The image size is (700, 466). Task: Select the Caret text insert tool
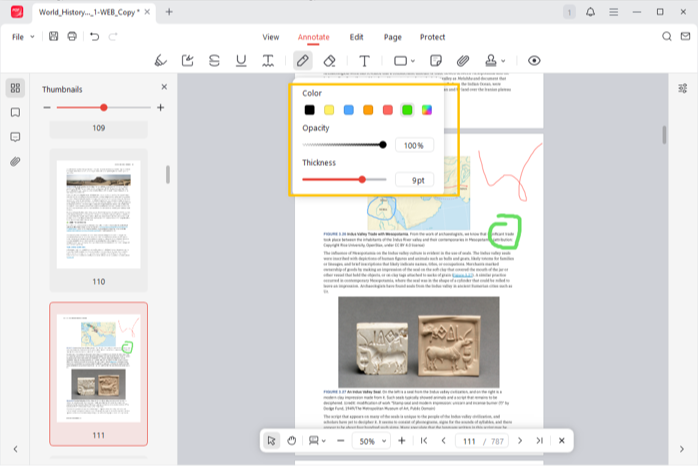click(268, 61)
